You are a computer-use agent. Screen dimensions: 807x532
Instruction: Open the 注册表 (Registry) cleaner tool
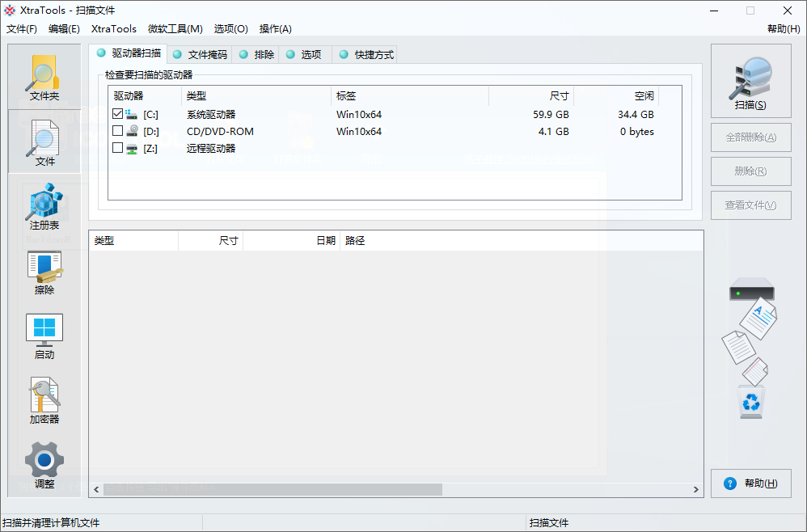coord(44,209)
